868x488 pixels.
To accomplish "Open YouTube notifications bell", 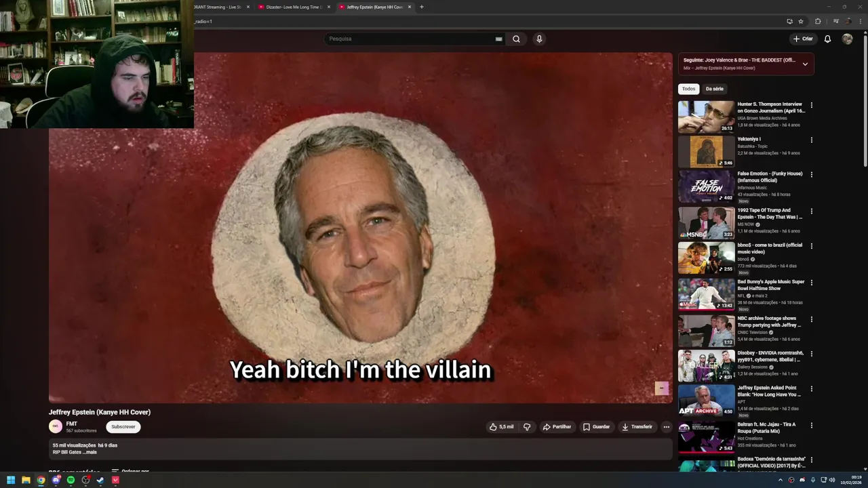I will [827, 39].
